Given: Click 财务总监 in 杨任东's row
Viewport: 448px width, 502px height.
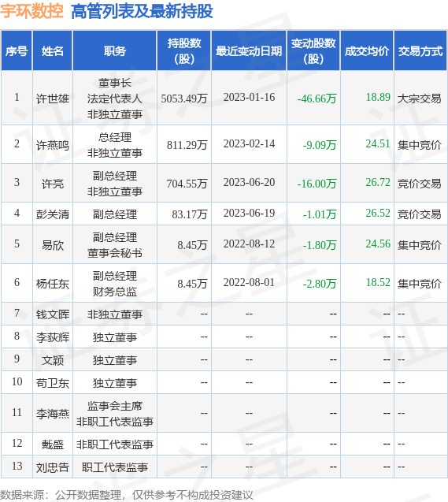Looking at the screenshot, I should coord(115,292).
